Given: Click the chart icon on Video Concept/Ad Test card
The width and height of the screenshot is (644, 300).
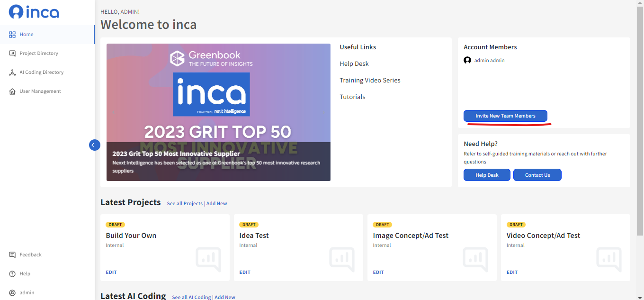Looking at the screenshot, I should tap(609, 259).
